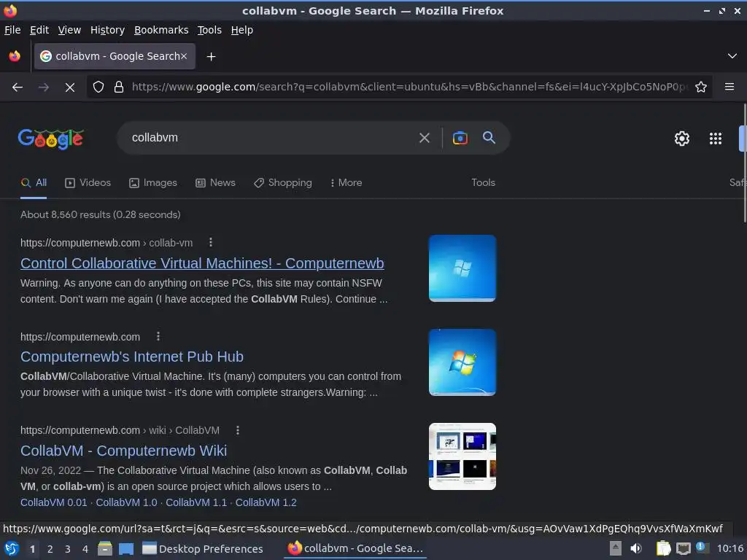Clear the Google search box

[x=424, y=138]
